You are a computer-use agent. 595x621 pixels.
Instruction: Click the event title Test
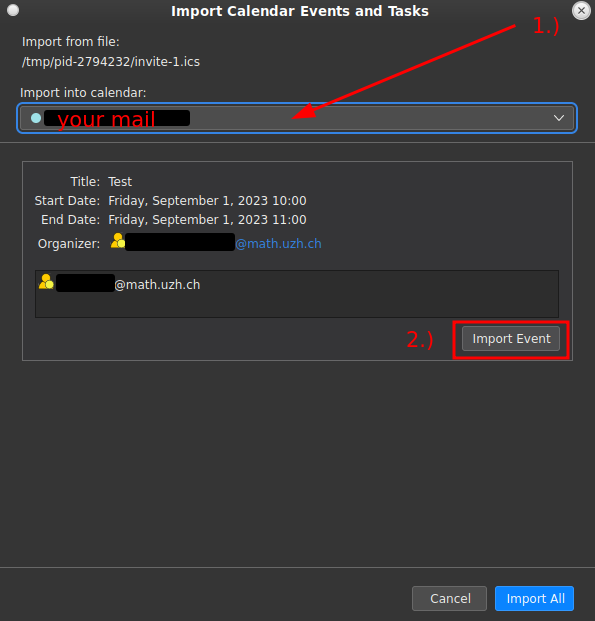(x=120, y=182)
